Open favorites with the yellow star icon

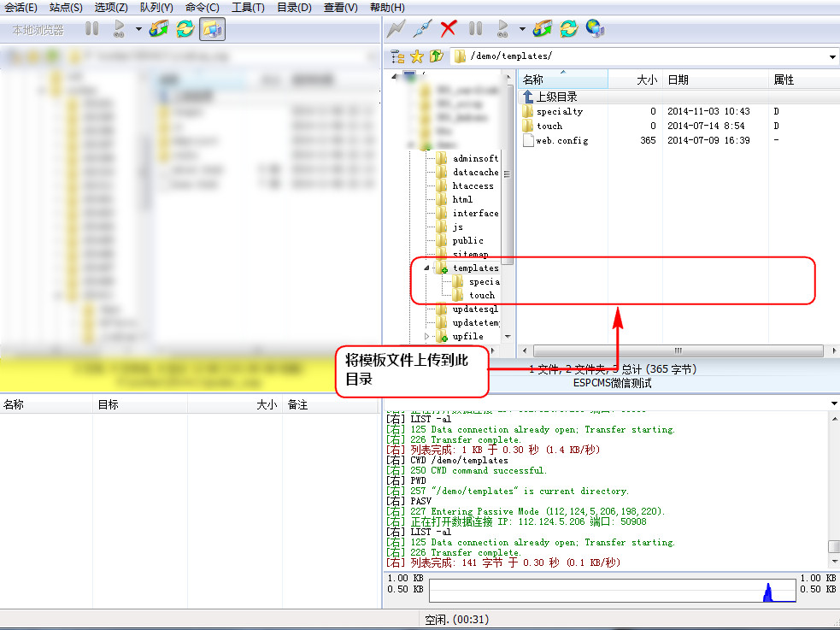point(417,56)
